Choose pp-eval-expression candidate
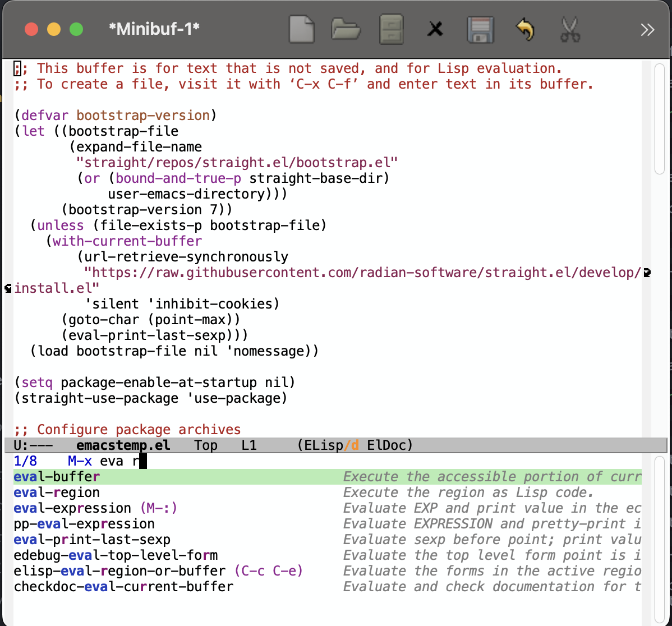This screenshot has height=626, width=672. [x=328, y=524]
